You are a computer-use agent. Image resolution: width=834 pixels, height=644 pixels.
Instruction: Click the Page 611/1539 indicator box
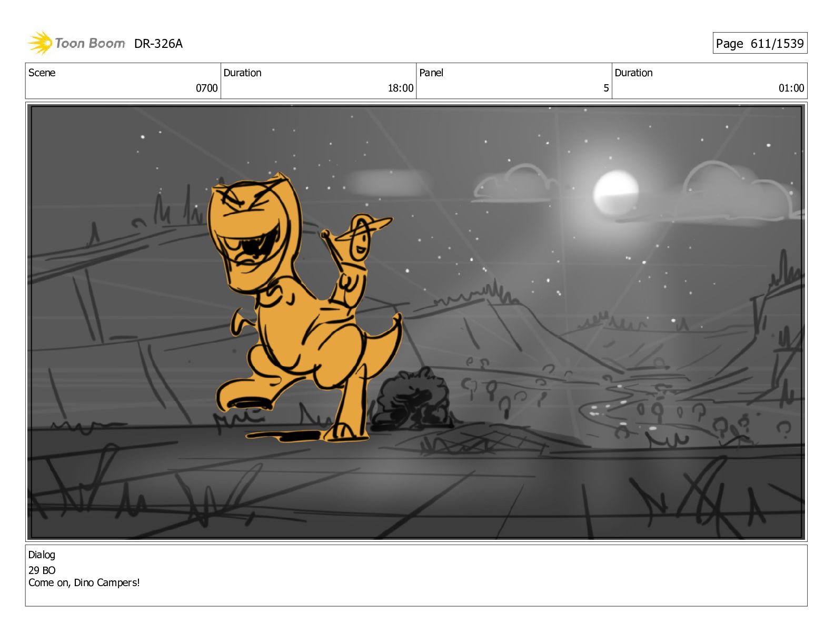(760, 43)
